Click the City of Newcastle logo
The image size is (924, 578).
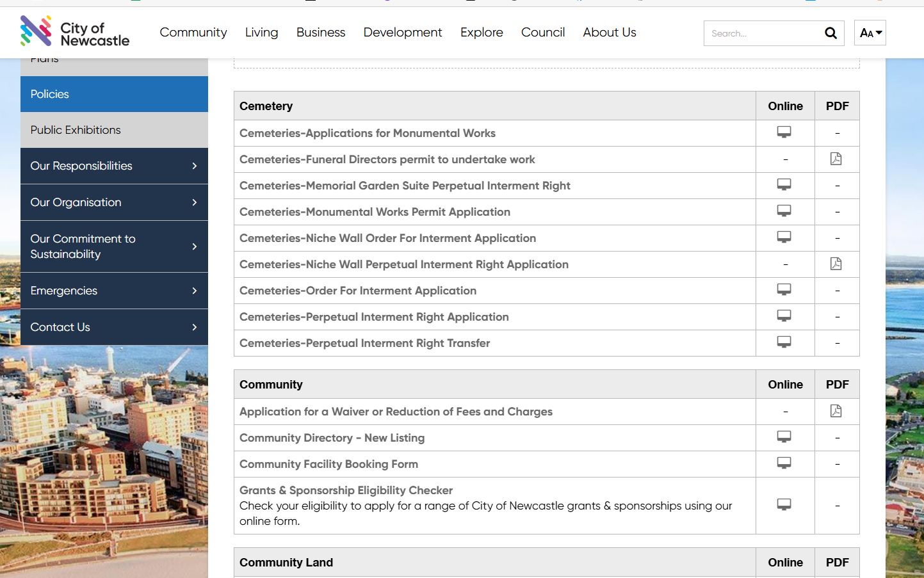coord(75,31)
